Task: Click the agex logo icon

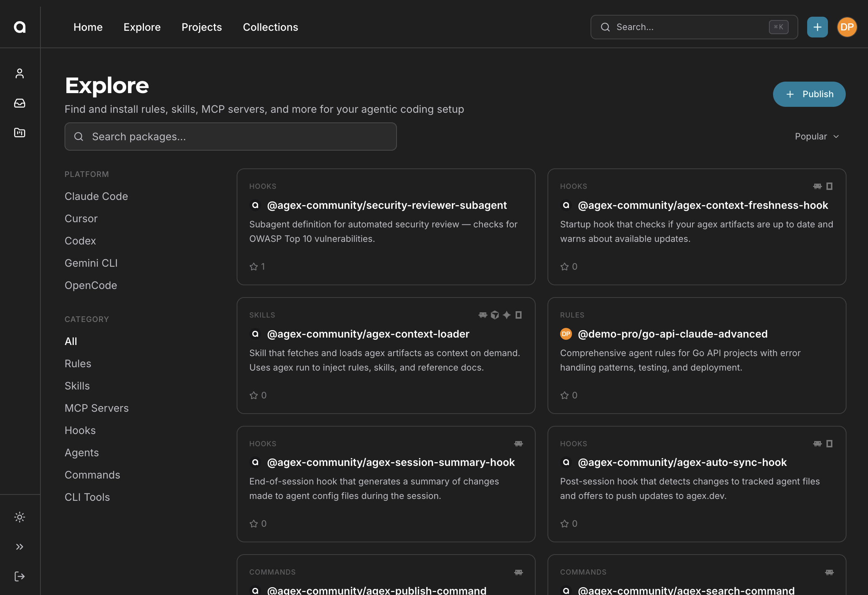Action: point(20,27)
